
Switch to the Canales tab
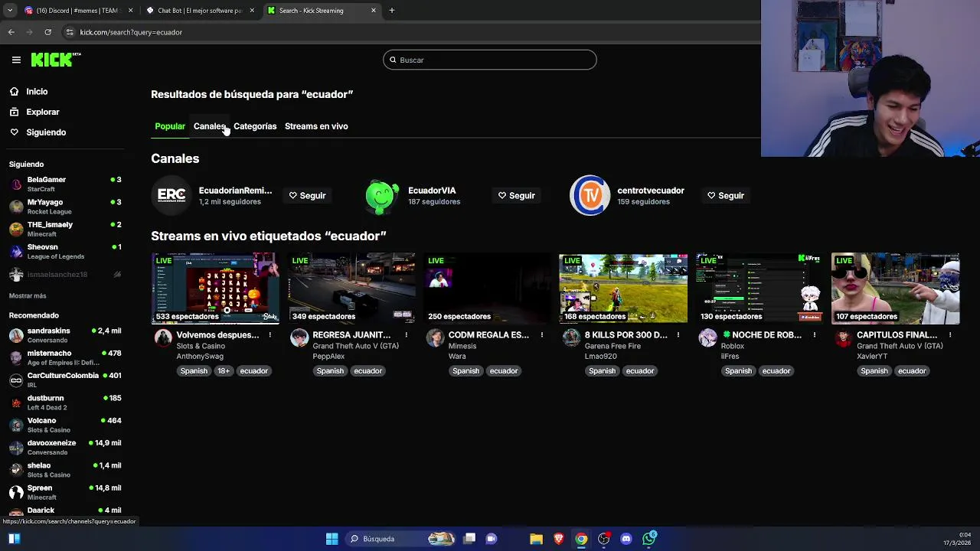click(x=209, y=126)
